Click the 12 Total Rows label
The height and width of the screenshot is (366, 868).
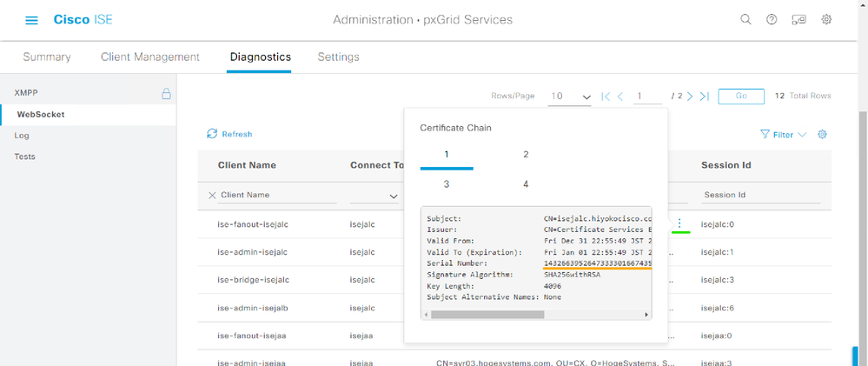803,96
